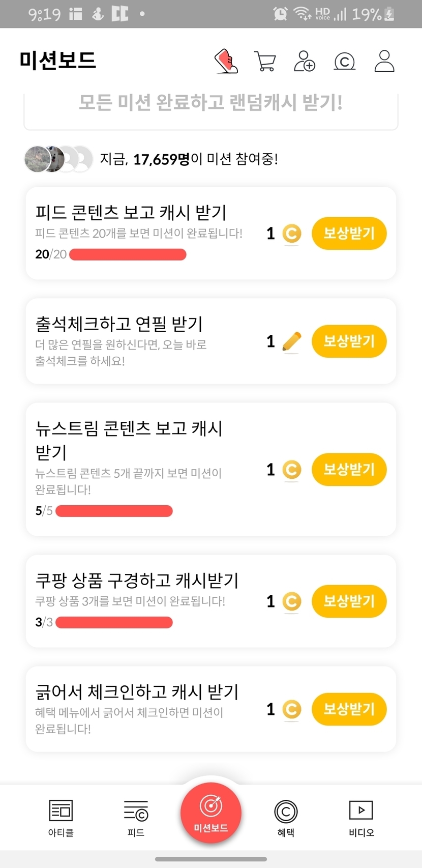Image resolution: width=422 pixels, height=868 pixels.
Task: Claim reward for 뉴스트림 콘텐츠 mission
Action: point(349,469)
